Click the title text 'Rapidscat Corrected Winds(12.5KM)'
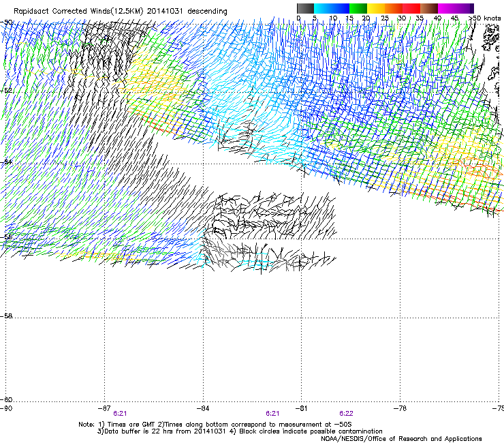504x443 pixels. (78, 12)
